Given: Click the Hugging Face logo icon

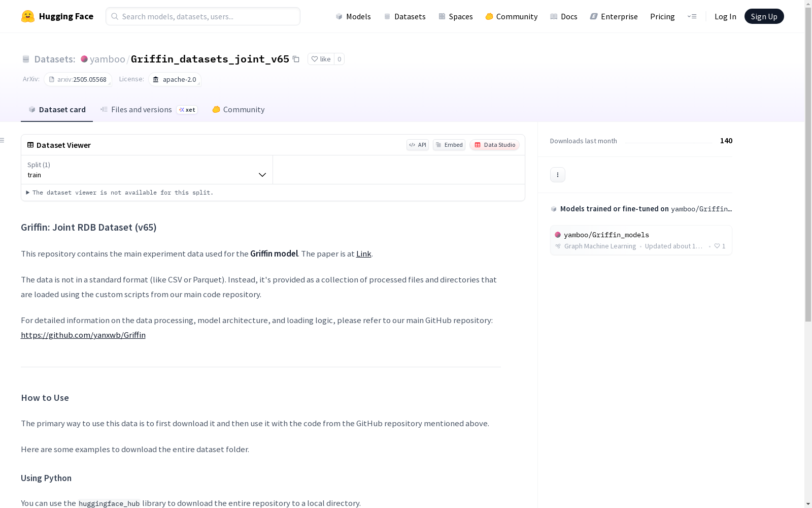Looking at the screenshot, I should click(x=28, y=16).
